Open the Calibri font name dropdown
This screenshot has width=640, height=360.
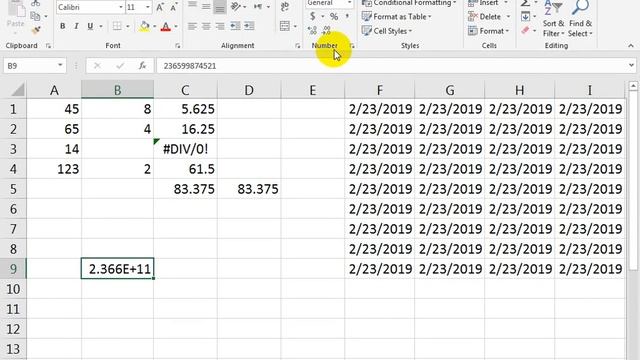point(121,7)
